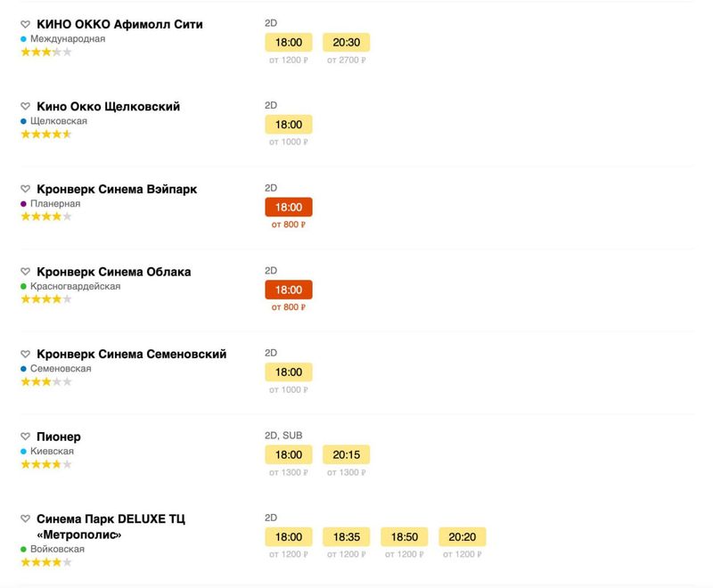
Task: Open the Пионер cinema link
Action: tap(59, 437)
